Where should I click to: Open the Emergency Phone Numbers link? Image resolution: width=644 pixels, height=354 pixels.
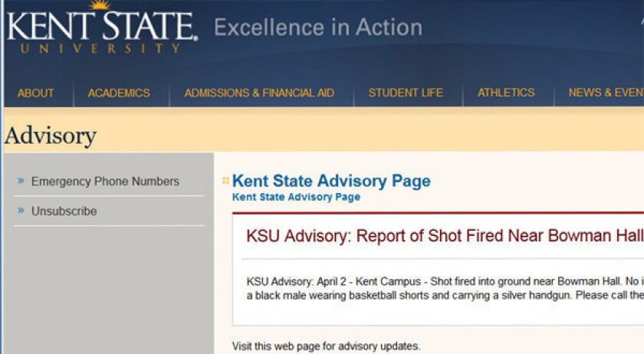coord(105,181)
